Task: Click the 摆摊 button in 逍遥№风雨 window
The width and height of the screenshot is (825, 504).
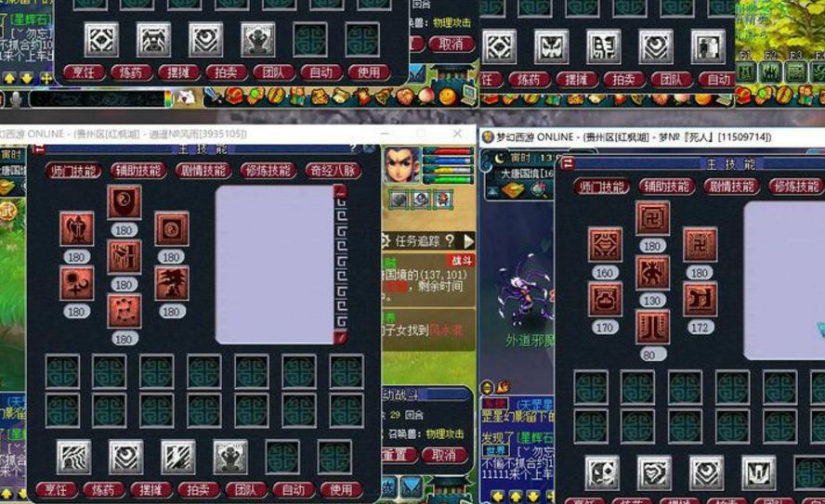Action: tap(151, 490)
